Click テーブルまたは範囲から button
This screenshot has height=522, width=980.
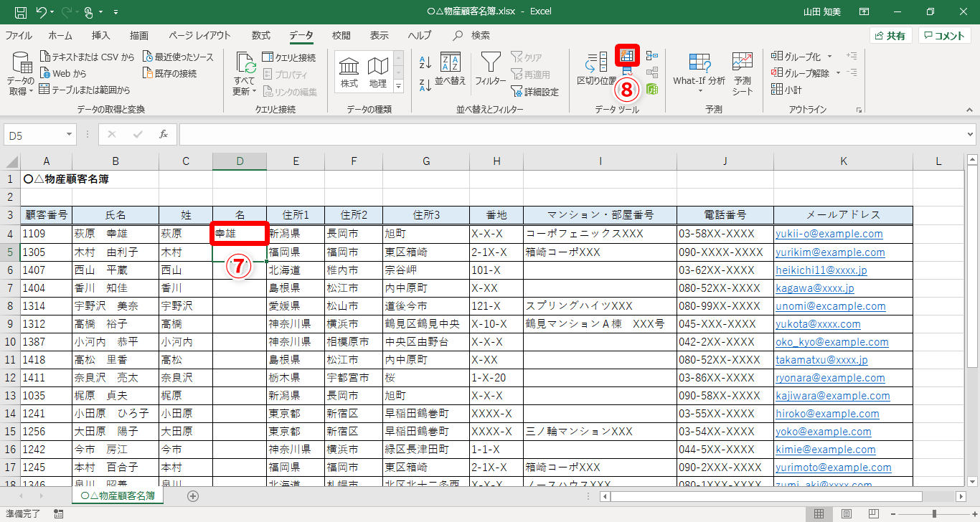(85, 90)
